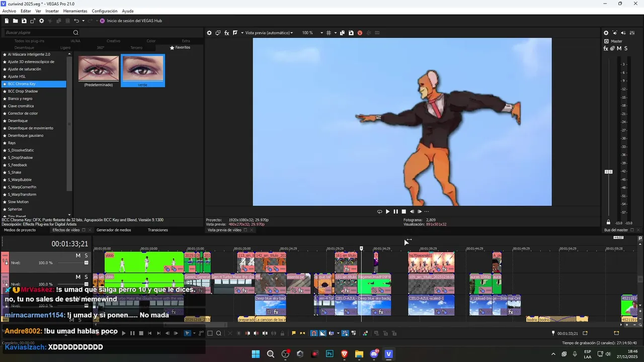Open the 100 % preview zoom dropdown

[312, 33]
